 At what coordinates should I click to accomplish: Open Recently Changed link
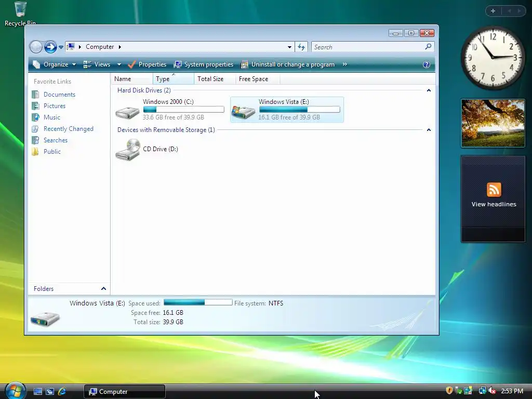click(68, 129)
